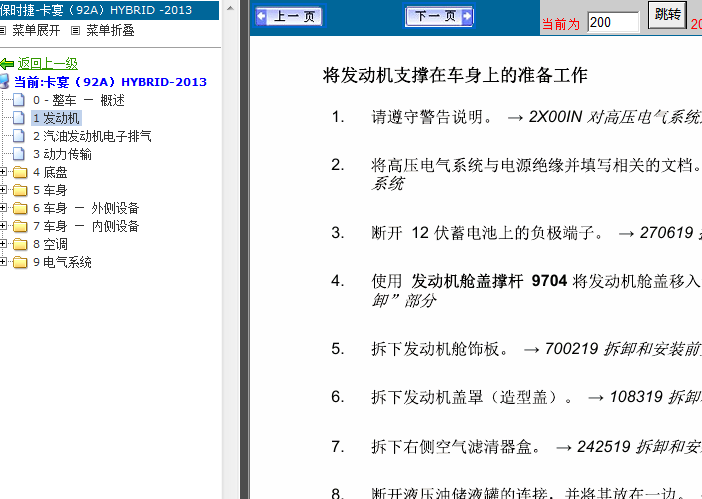Viewport: 702px width, 499px height.
Task: Click the 保时捷-卡宴（92A）HYBRID -2013 header
Action: [109, 10]
